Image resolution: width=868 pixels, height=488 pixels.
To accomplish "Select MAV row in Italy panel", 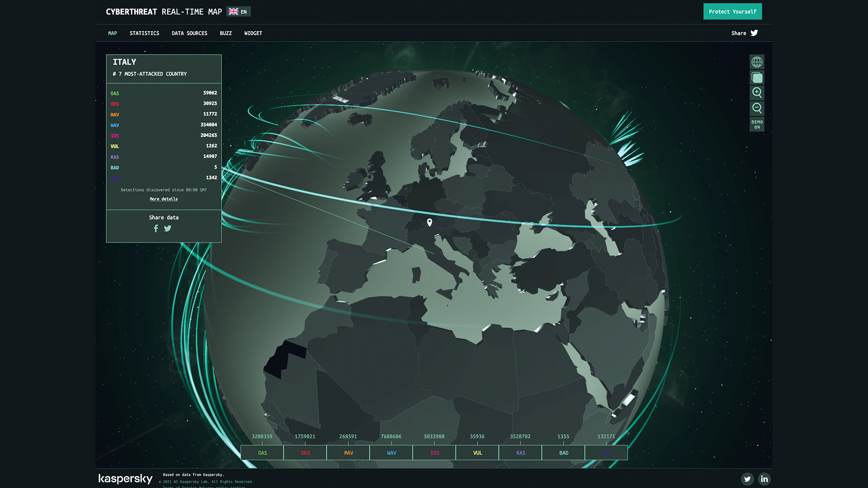I will (x=164, y=114).
